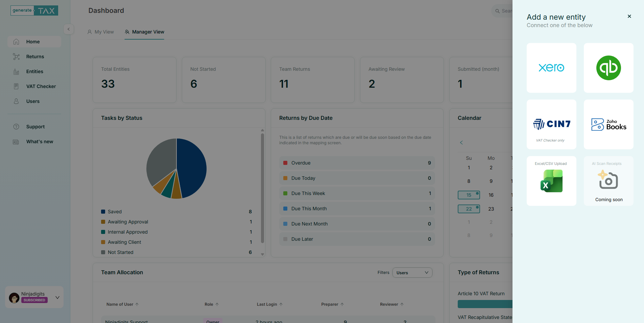
Task: Switch to the My View tab
Action: click(x=100, y=31)
